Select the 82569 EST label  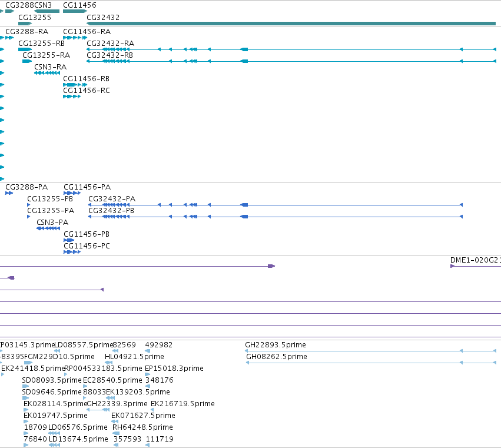125,345
